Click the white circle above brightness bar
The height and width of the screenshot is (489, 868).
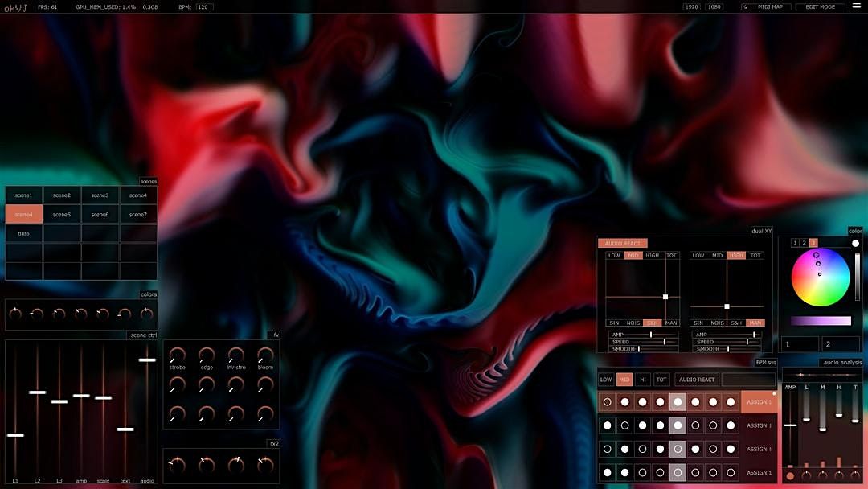pyautogui.click(x=856, y=244)
